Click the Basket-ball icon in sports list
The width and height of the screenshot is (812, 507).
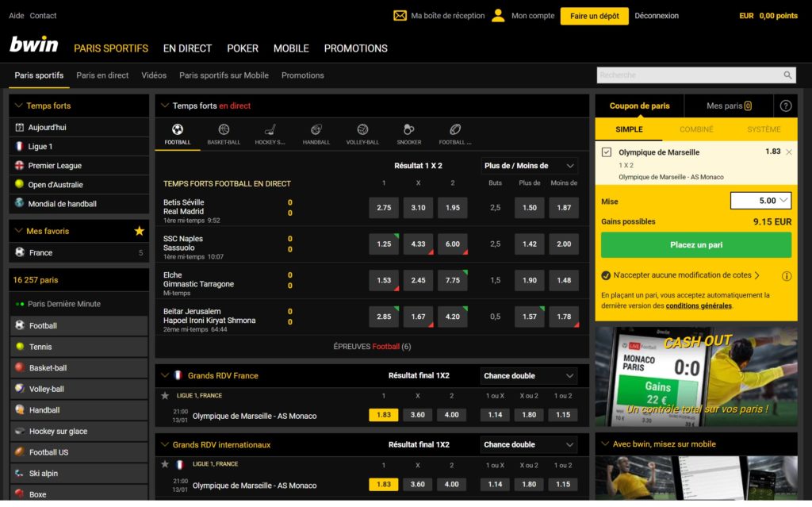20,367
